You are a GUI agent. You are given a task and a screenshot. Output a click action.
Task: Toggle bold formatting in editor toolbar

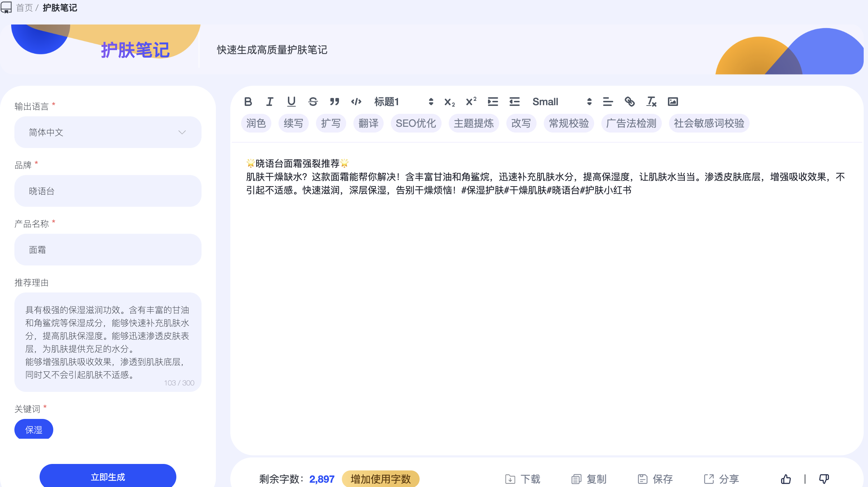(248, 102)
